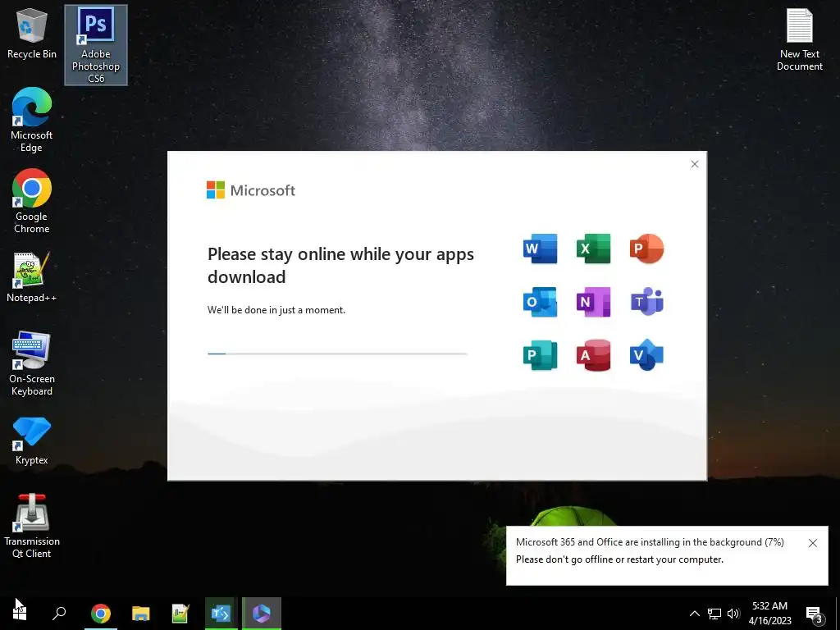Screen dimensions: 840x630
Task: Show hidden system tray icons
Action: (x=694, y=614)
